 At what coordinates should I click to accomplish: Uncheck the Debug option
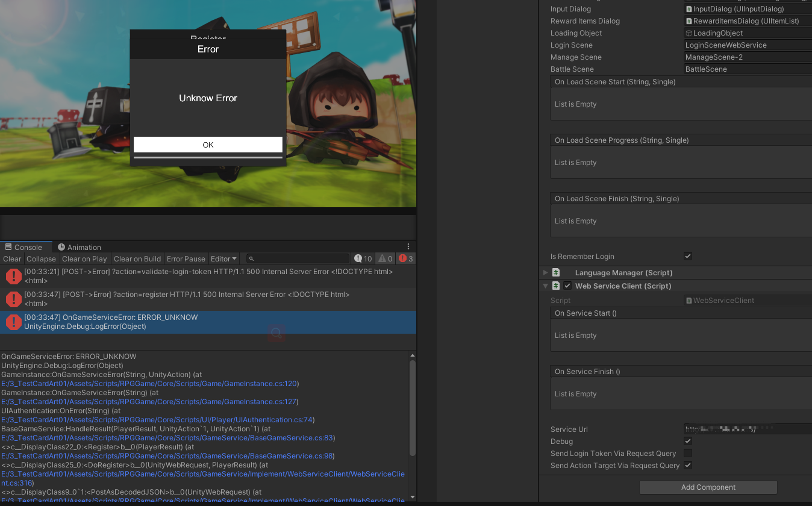[x=687, y=441]
